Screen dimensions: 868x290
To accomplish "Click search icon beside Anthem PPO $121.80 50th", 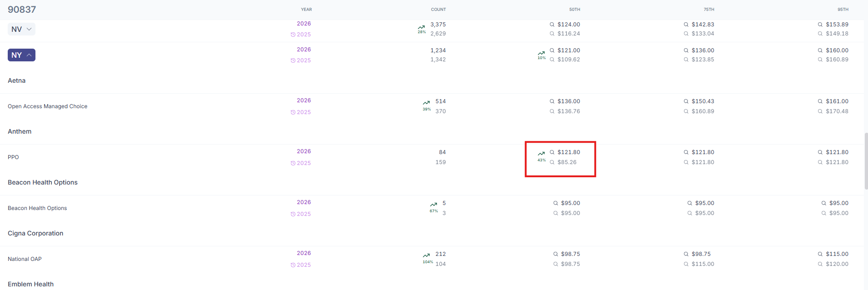I will (x=552, y=152).
